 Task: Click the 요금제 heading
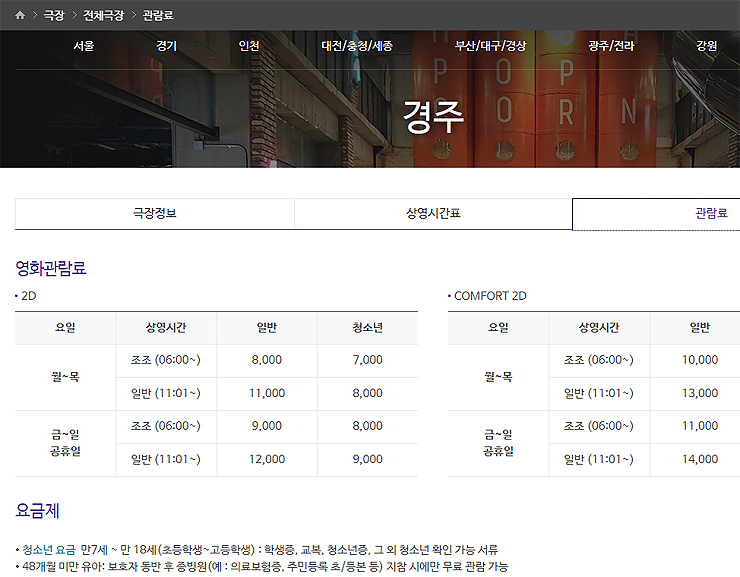pos(37,510)
